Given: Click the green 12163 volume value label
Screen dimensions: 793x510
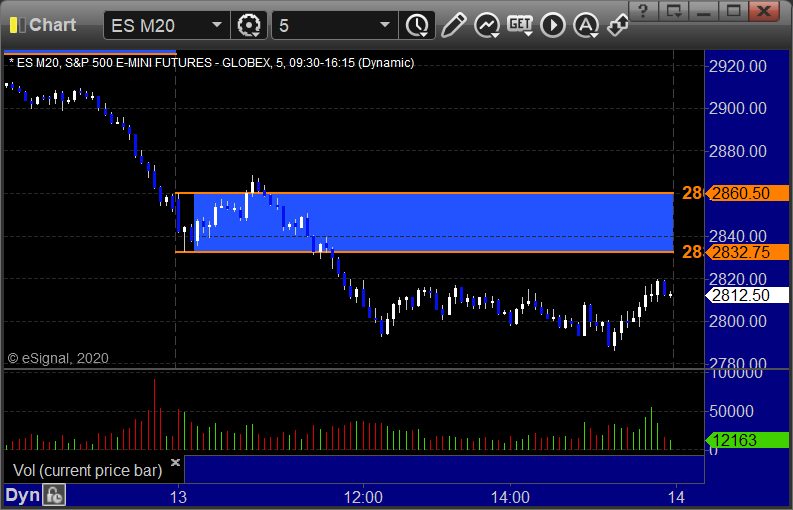Looking at the screenshot, I should click(747, 440).
